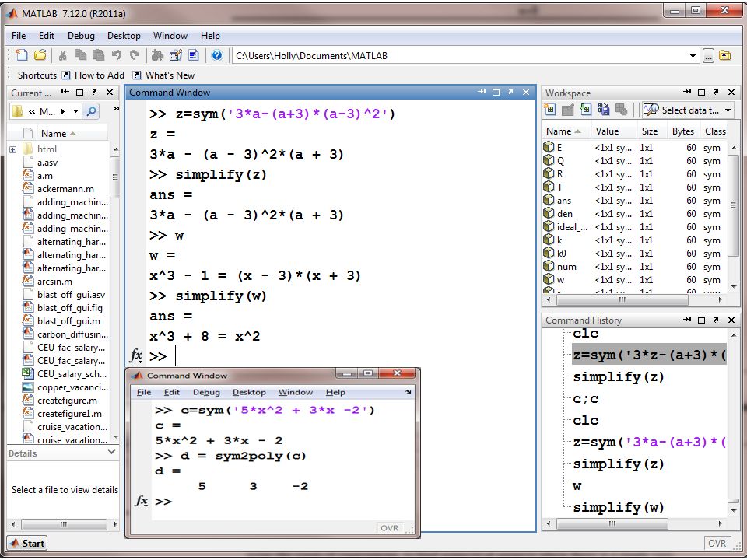This screenshot has height=560, width=747.
Task: Open the Select data to plot dropdown
Action: tap(728, 110)
